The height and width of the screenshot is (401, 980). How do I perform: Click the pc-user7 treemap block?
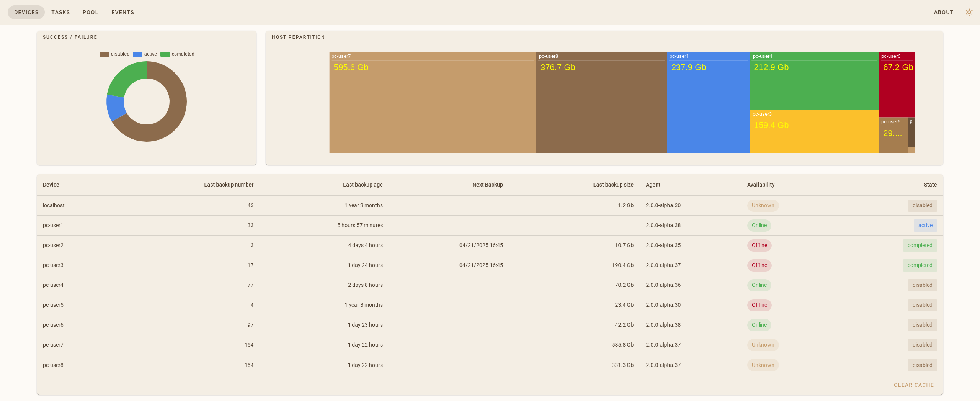[433, 102]
